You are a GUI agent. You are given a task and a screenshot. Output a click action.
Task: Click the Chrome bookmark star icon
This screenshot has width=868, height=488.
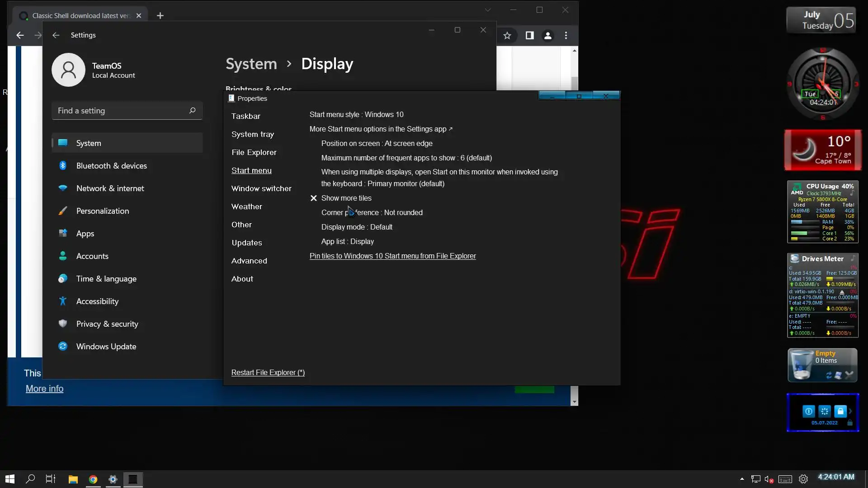tap(507, 35)
